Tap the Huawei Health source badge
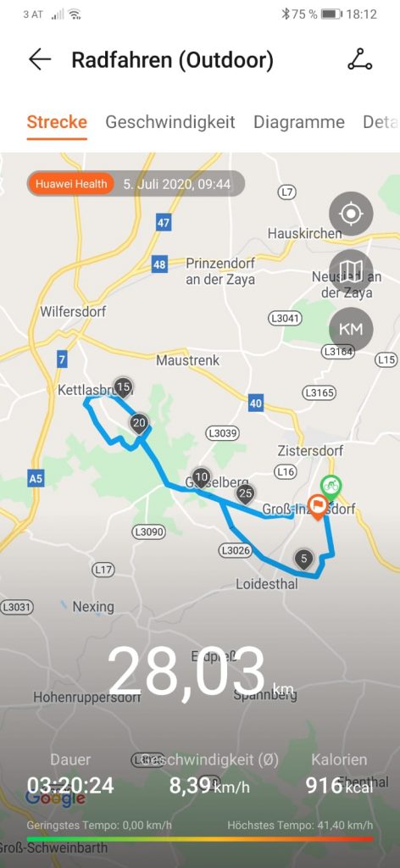The image size is (400, 868). pos(71,184)
